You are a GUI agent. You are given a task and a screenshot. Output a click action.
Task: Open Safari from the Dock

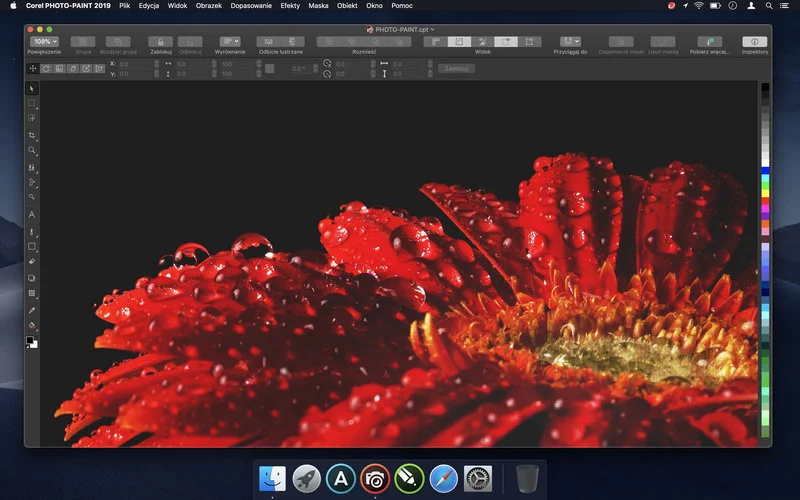pos(443,479)
